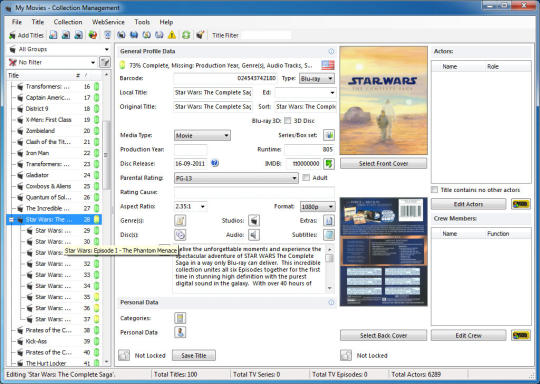Click the Title Filter input field

point(266,35)
